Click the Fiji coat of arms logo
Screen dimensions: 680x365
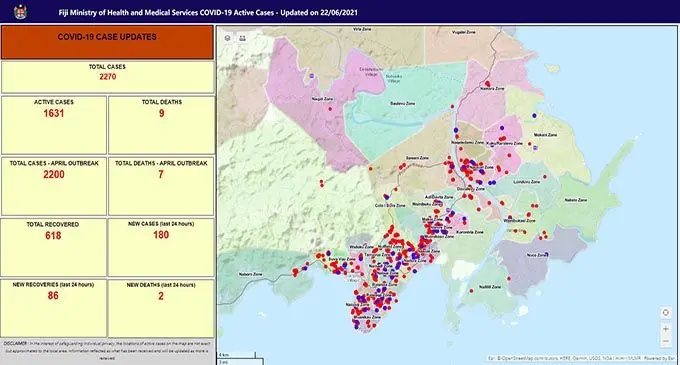point(20,11)
